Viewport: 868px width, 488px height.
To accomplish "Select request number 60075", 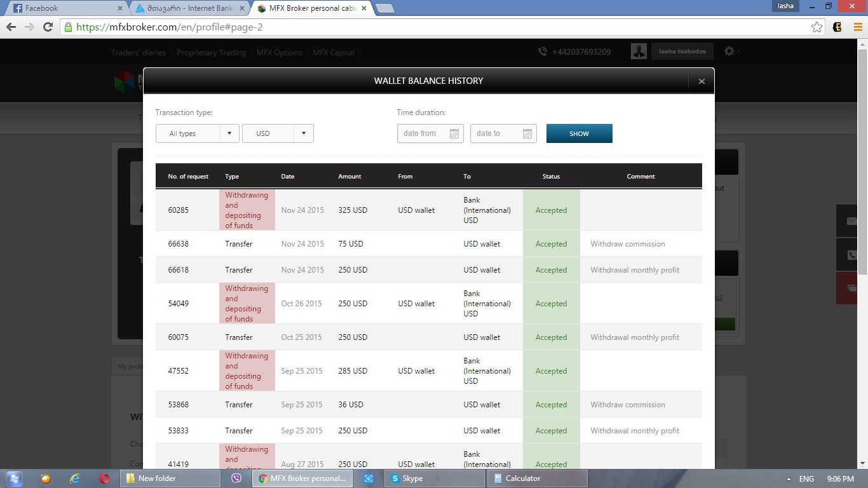I will [x=179, y=337].
